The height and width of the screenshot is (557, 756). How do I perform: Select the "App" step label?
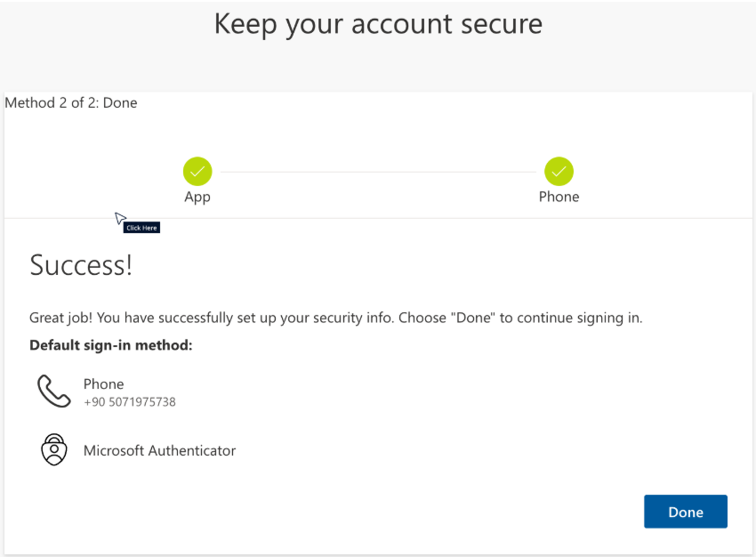pos(197,197)
